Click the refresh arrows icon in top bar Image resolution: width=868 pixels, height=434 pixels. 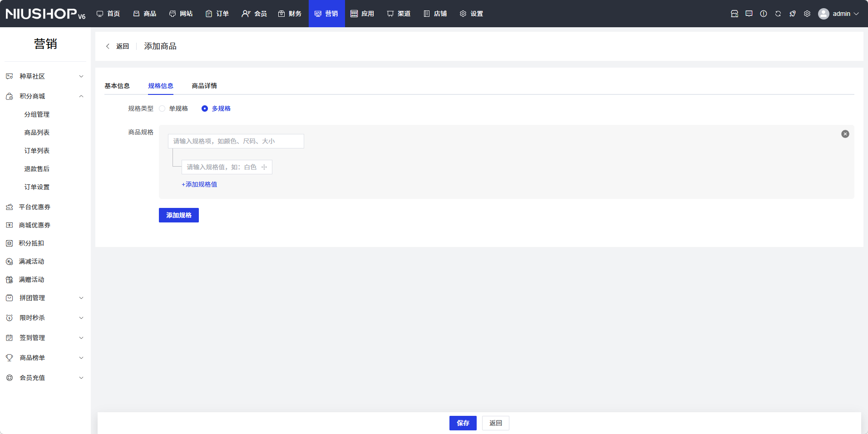(778, 14)
